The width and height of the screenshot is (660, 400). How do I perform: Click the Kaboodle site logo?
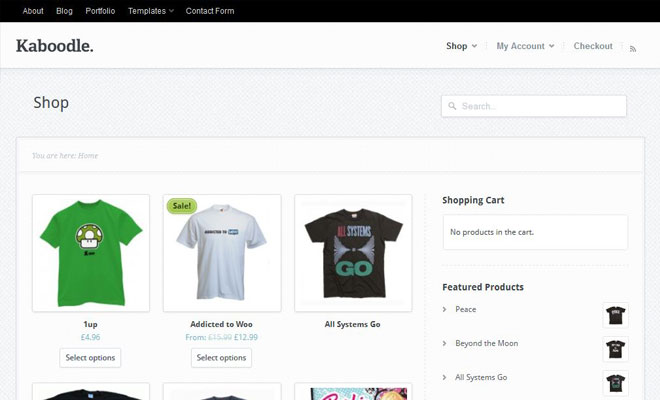pyautogui.click(x=55, y=45)
